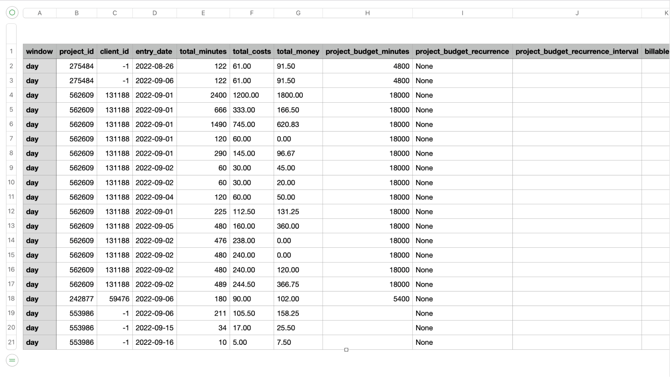
Task: Click the add-row handle below row 21
Action: (12, 360)
